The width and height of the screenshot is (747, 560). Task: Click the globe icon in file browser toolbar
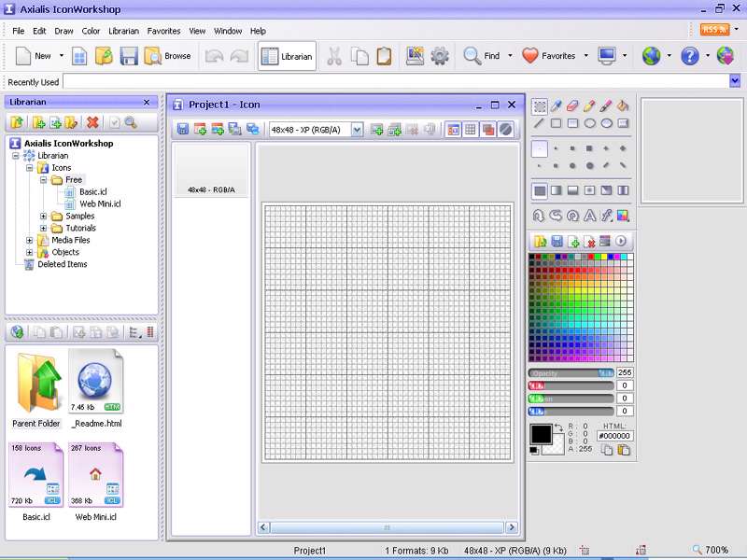[x=17, y=332]
